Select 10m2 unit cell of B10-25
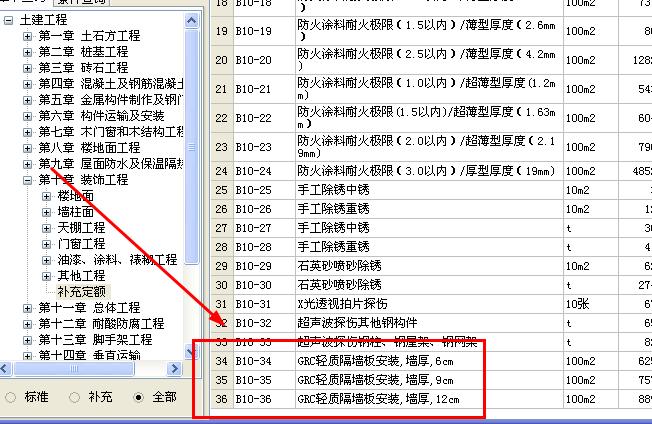 [590, 190]
